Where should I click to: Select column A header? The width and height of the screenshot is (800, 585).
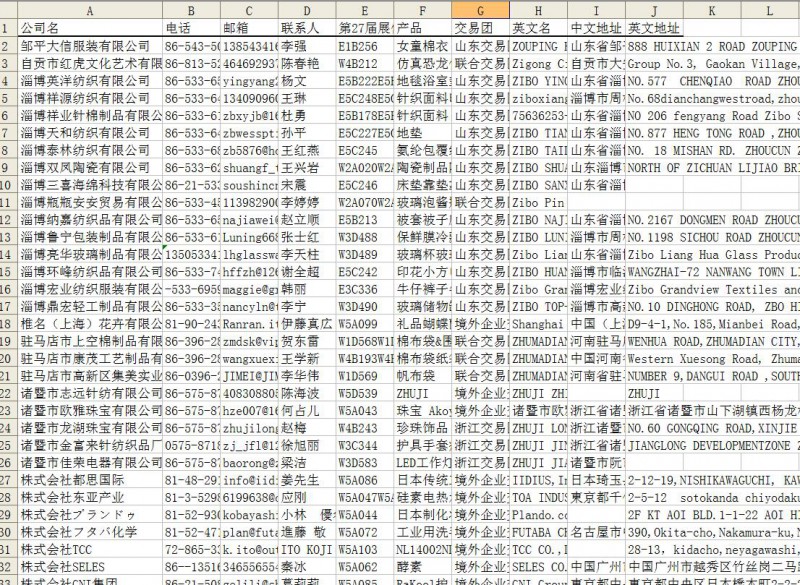pos(90,10)
